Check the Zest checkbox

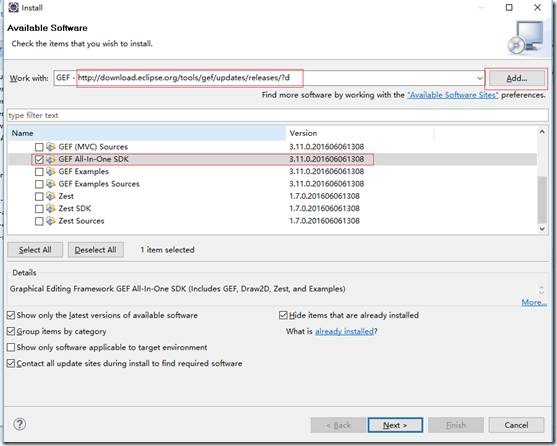tap(39, 196)
